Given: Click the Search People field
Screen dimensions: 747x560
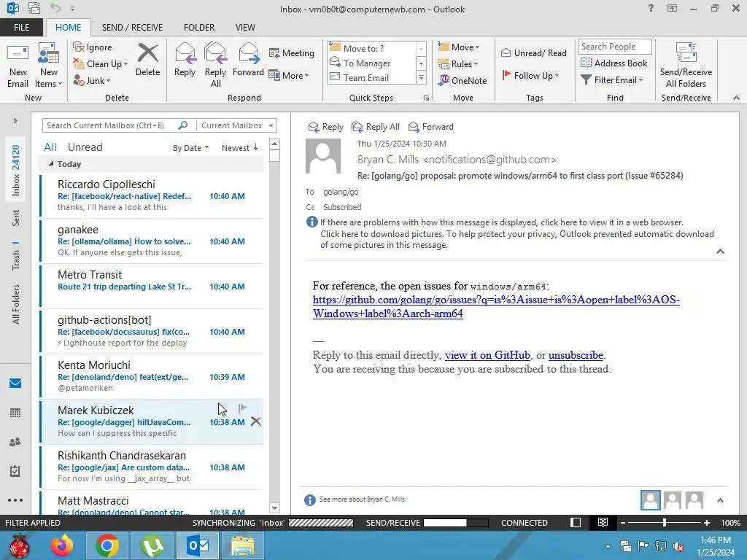Looking at the screenshot, I should pyautogui.click(x=614, y=46).
